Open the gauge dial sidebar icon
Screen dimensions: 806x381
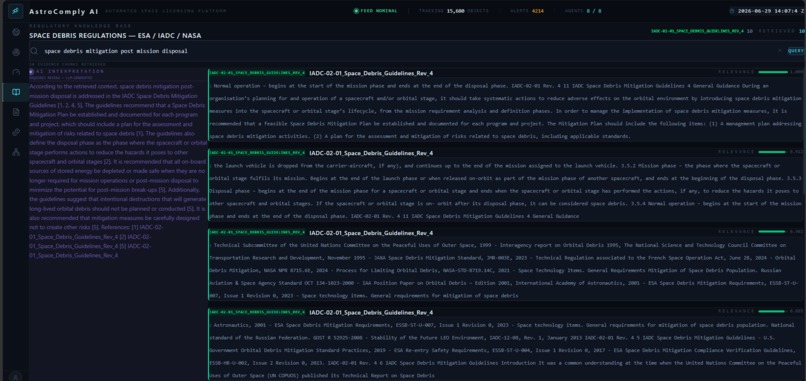pyautogui.click(x=16, y=72)
